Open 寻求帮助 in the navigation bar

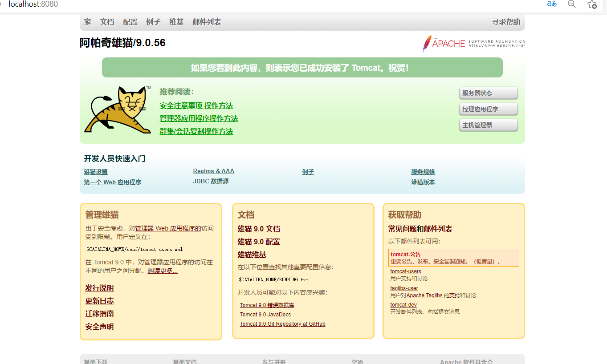(506, 22)
